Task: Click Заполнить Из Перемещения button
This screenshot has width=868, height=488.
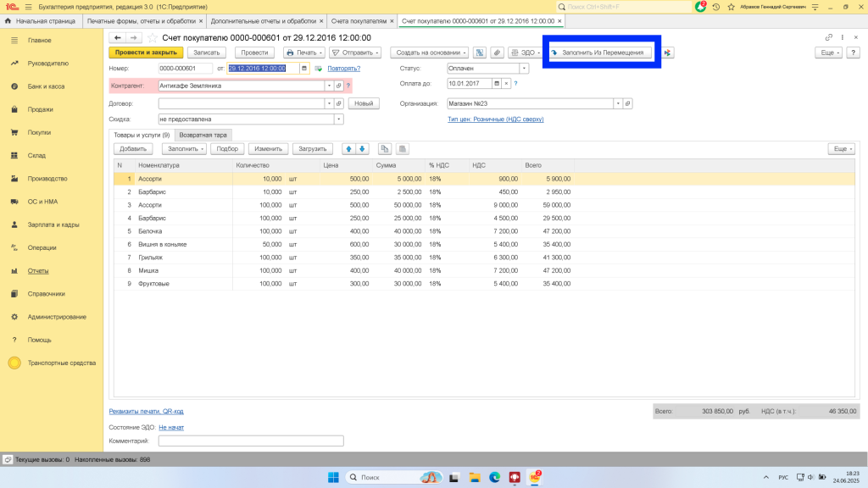Action: coord(601,53)
